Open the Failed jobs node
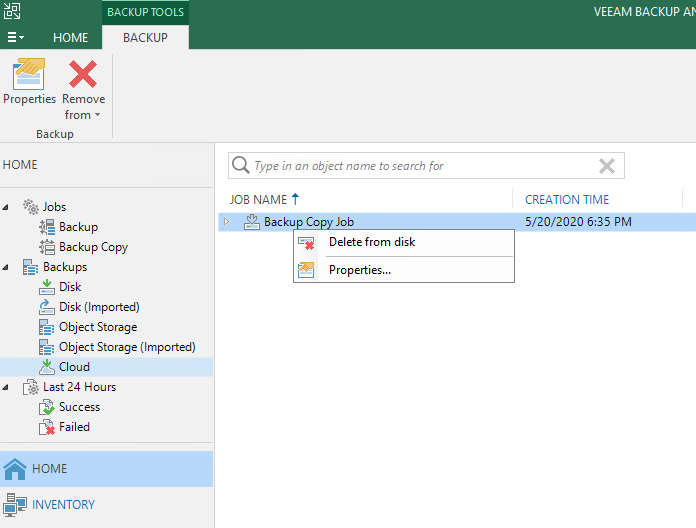The width and height of the screenshot is (696, 528). (74, 427)
